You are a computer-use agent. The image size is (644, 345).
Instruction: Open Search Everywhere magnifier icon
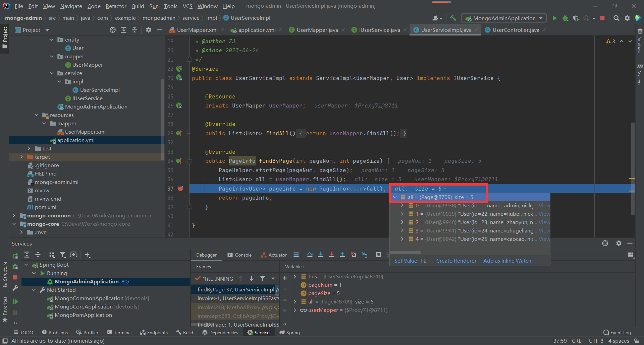click(x=616, y=18)
